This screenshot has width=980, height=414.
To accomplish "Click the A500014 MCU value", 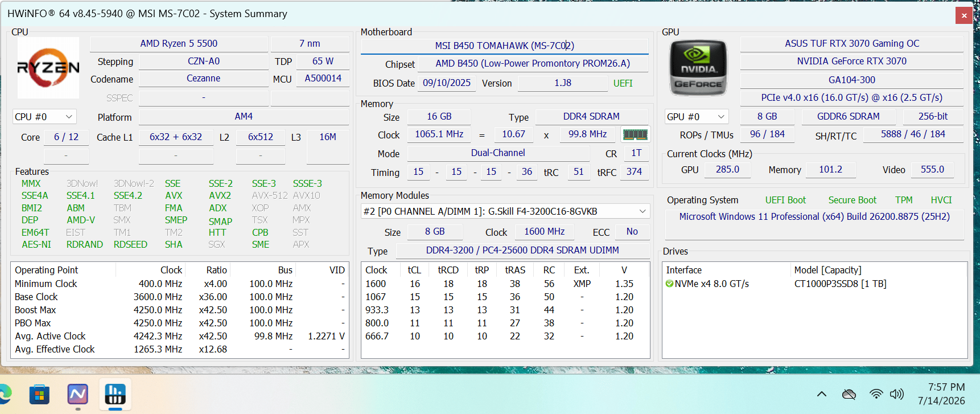I will pyautogui.click(x=323, y=78).
